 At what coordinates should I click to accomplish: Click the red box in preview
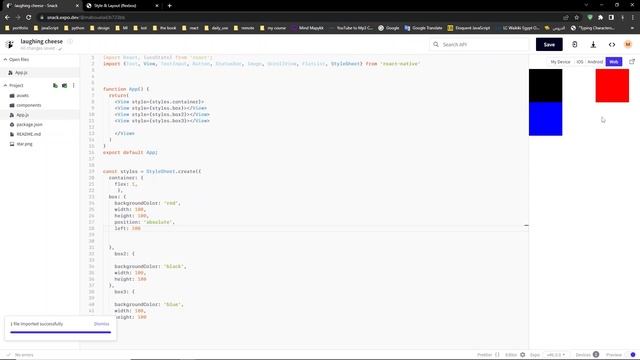612,86
